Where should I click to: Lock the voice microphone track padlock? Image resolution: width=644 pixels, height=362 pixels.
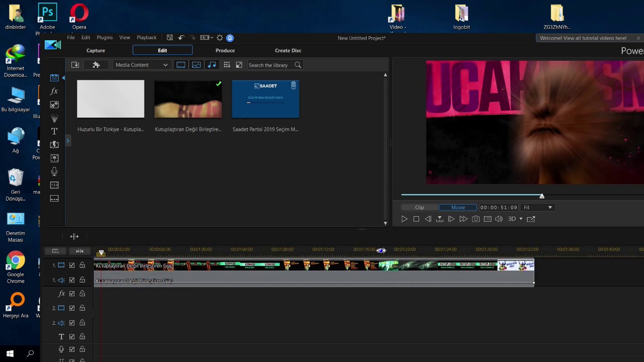[x=82, y=349]
